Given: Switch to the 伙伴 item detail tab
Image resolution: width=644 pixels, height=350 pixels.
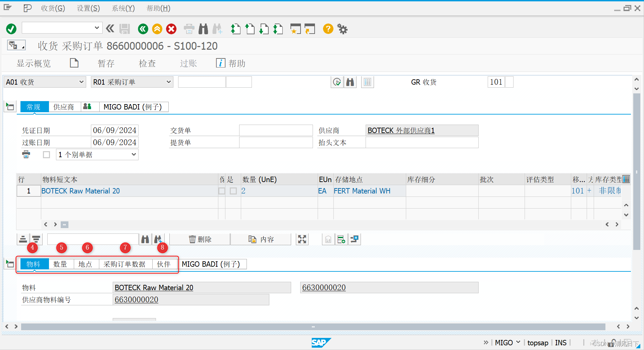Looking at the screenshot, I should [x=164, y=264].
